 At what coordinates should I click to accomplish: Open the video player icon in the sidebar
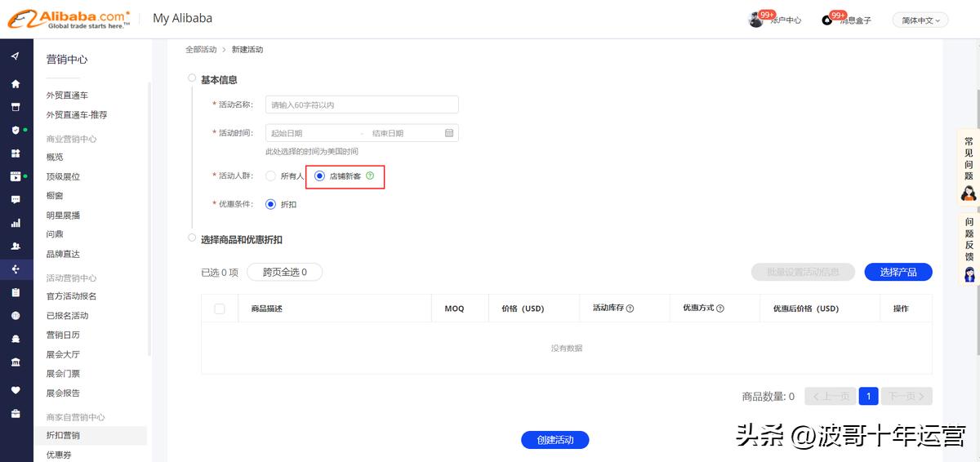coord(15,176)
